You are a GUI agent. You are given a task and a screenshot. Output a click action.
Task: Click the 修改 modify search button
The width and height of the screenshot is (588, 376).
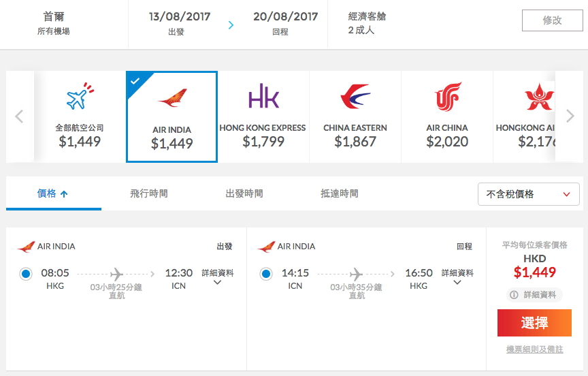tap(553, 20)
